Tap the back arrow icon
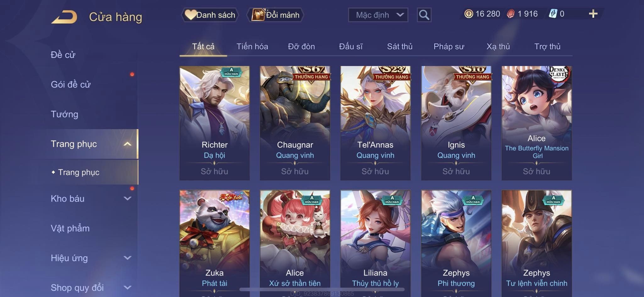Screen dimensions: 644x297 point(64,17)
